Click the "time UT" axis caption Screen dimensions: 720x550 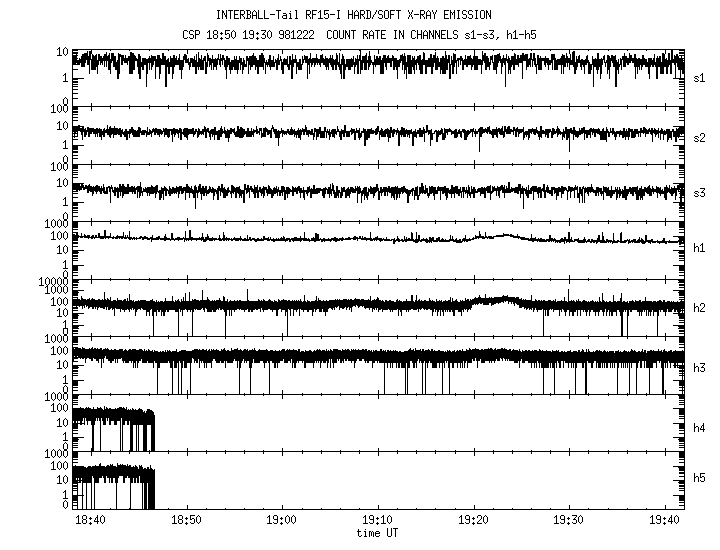pos(378,534)
